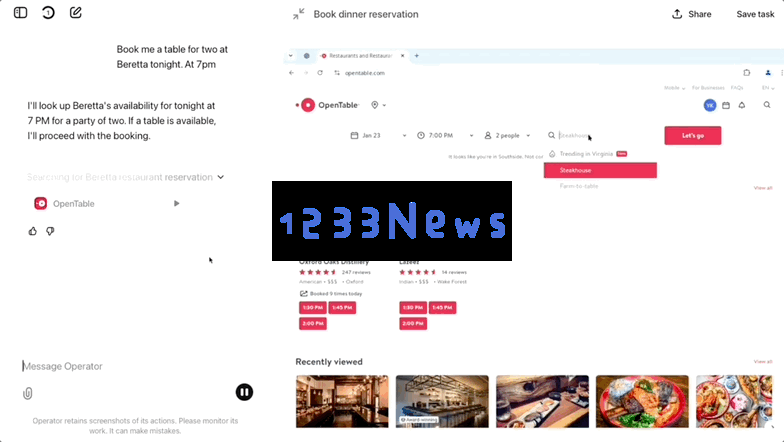Screen dimensions: 784x442
Task: Give a thumbs up to the response
Action: click(32, 231)
